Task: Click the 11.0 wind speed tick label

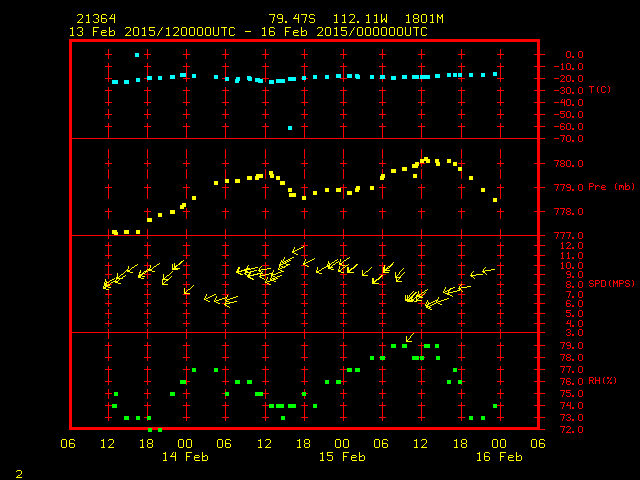Action: [571, 256]
